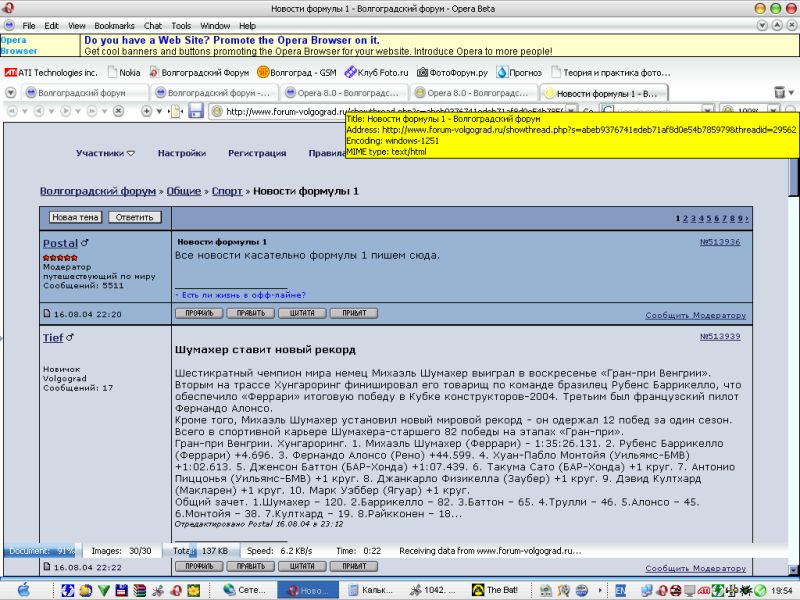Click the Ответить button
The height and width of the screenshot is (600, 800).
(x=134, y=217)
